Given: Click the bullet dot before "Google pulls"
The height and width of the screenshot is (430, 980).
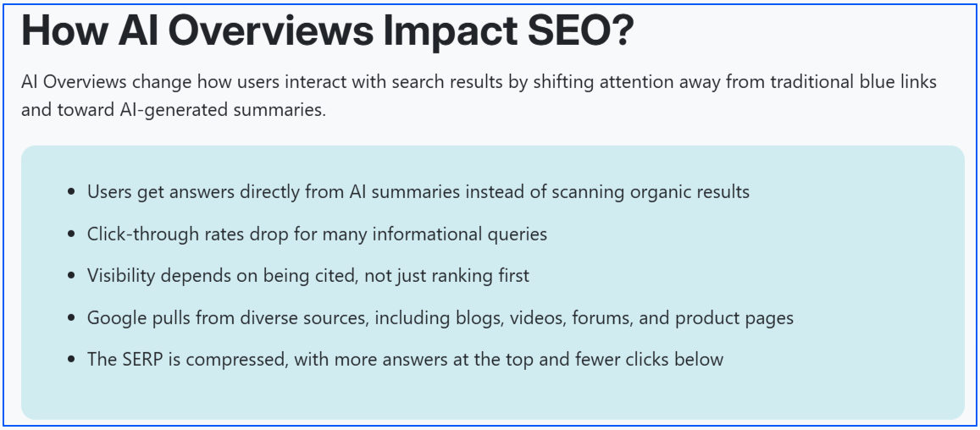Looking at the screenshot, I should click(72, 319).
